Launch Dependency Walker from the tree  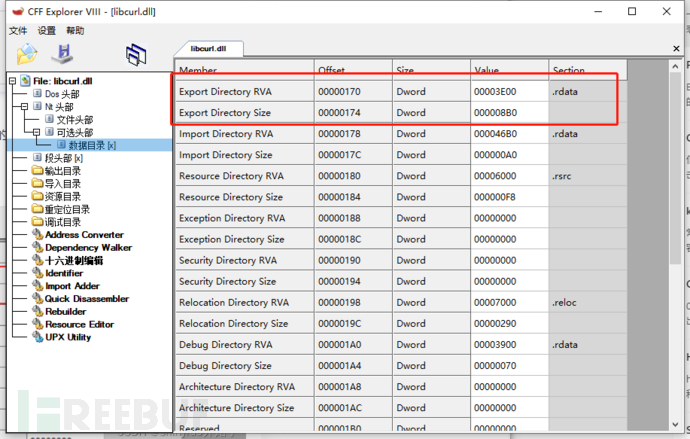88,247
